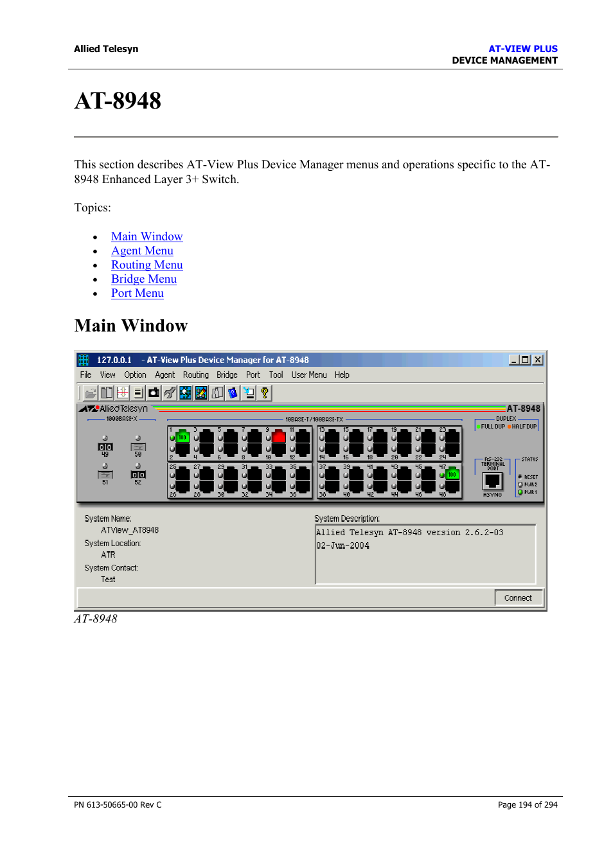
Task: Click the red port number 9
Action: (279, 437)
